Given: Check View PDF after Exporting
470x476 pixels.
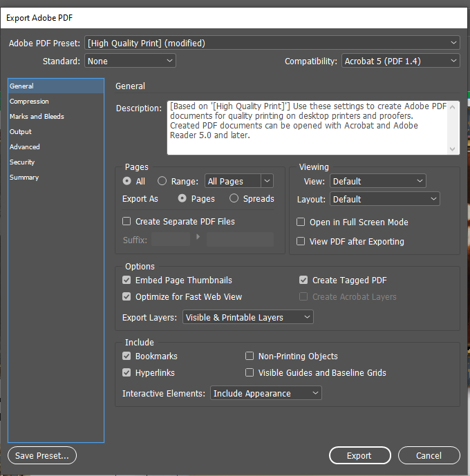Looking at the screenshot, I should [x=301, y=242].
